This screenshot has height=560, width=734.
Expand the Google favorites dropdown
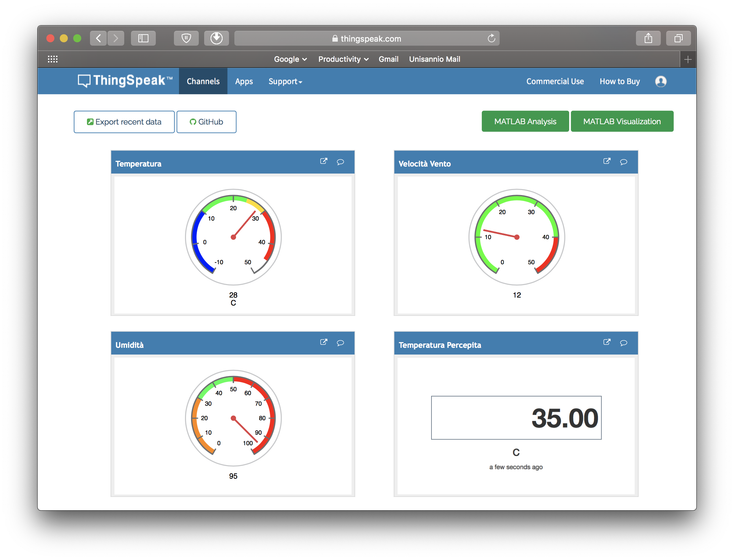[x=290, y=59]
